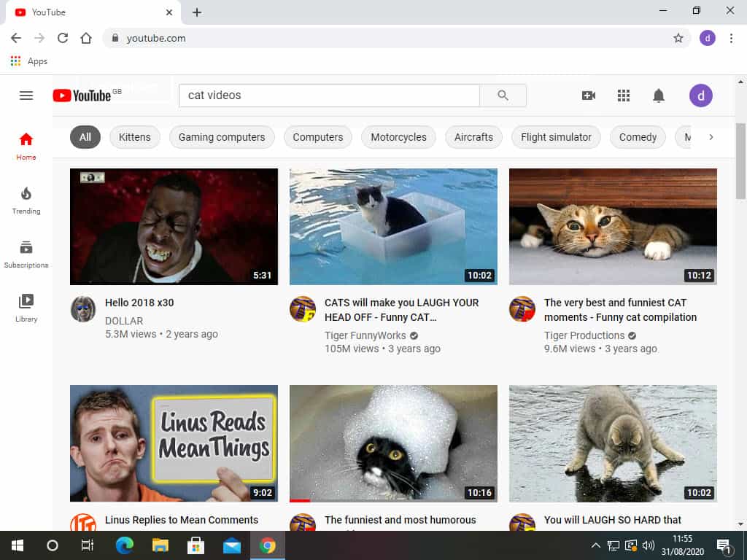Click the search box containing cat videos
This screenshot has height=560, width=747.
[x=328, y=96]
